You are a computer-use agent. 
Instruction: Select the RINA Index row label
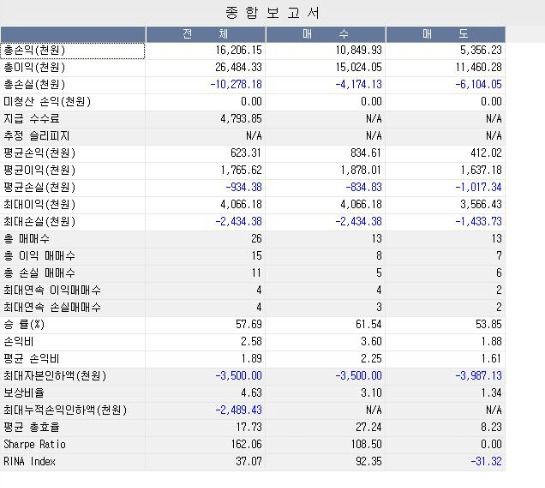point(30,461)
